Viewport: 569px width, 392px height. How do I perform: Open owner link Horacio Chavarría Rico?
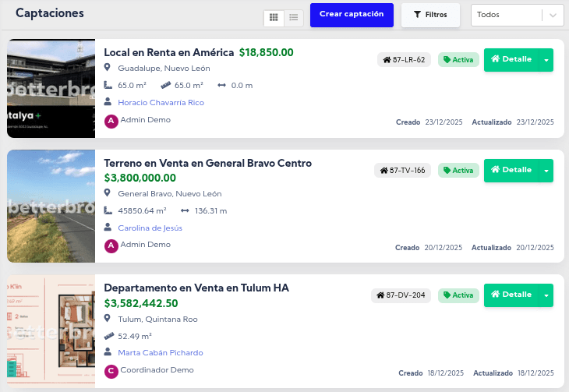pyautogui.click(x=161, y=102)
